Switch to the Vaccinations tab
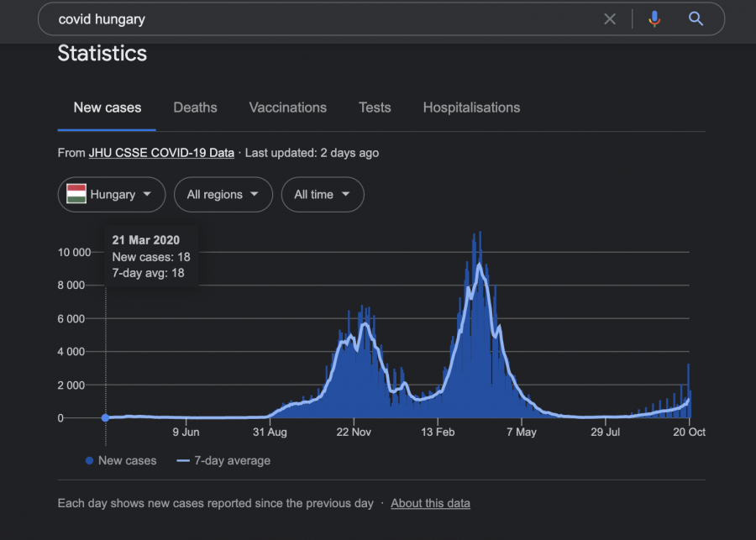The width and height of the screenshot is (756, 540). [287, 107]
